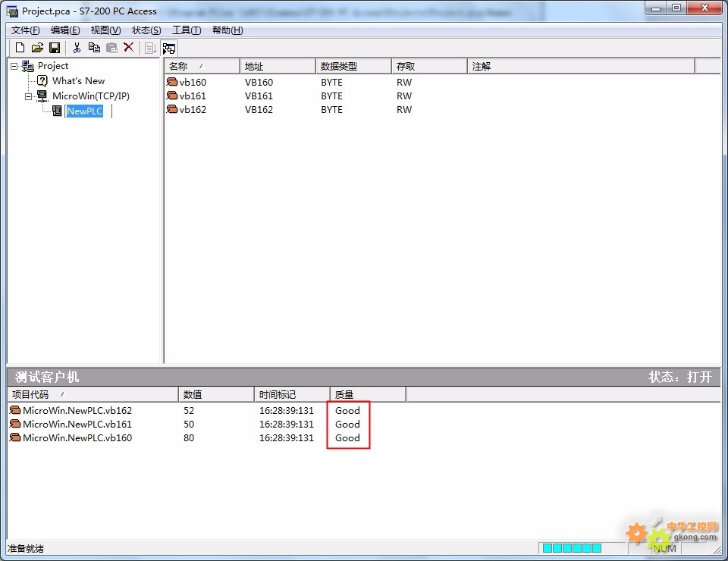Image resolution: width=728 pixels, height=561 pixels.
Task: Click the VB161 address cell
Action: [x=259, y=96]
